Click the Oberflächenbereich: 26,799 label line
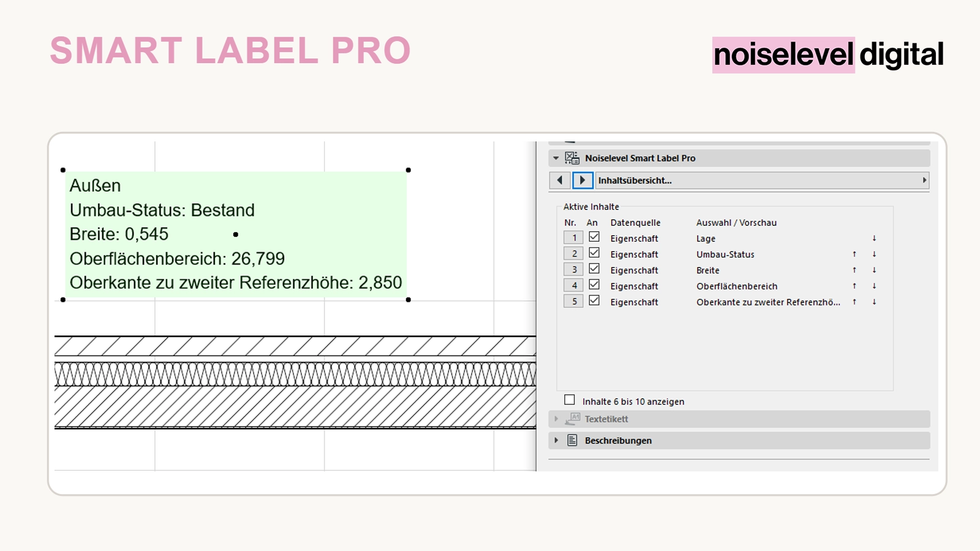980x551 pixels. pyautogui.click(x=177, y=258)
